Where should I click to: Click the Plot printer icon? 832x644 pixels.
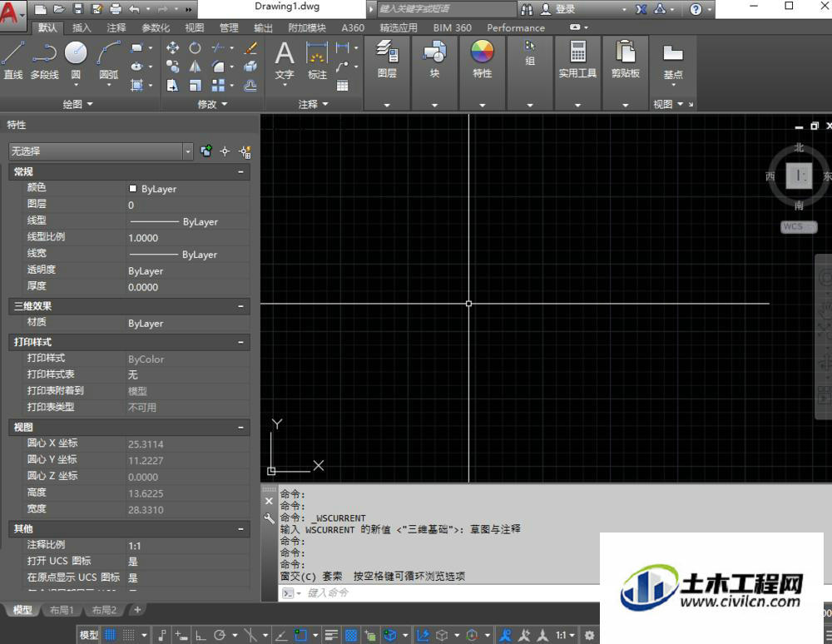pyautogui.click(x=115, y=9)
